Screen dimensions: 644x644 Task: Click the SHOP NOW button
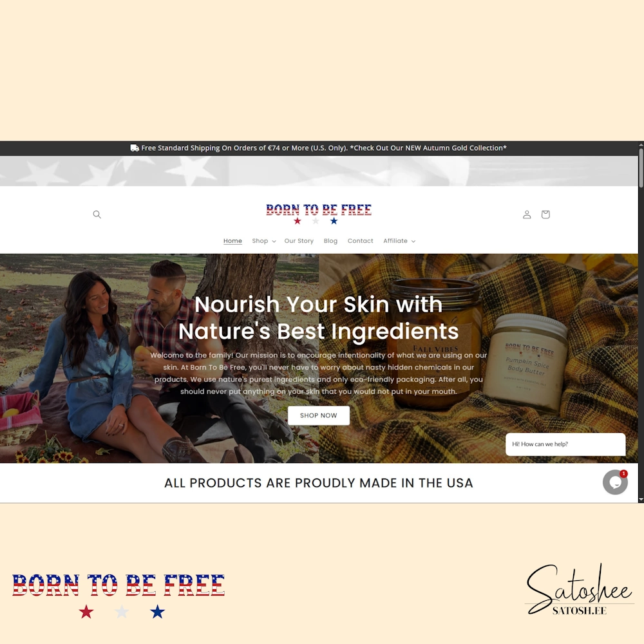pos(319,415)
